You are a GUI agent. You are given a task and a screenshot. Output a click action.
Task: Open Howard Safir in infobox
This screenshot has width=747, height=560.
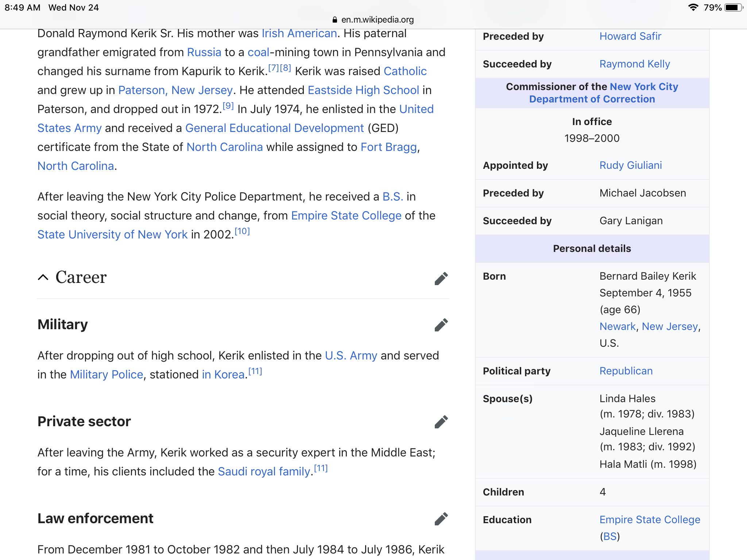630,36
